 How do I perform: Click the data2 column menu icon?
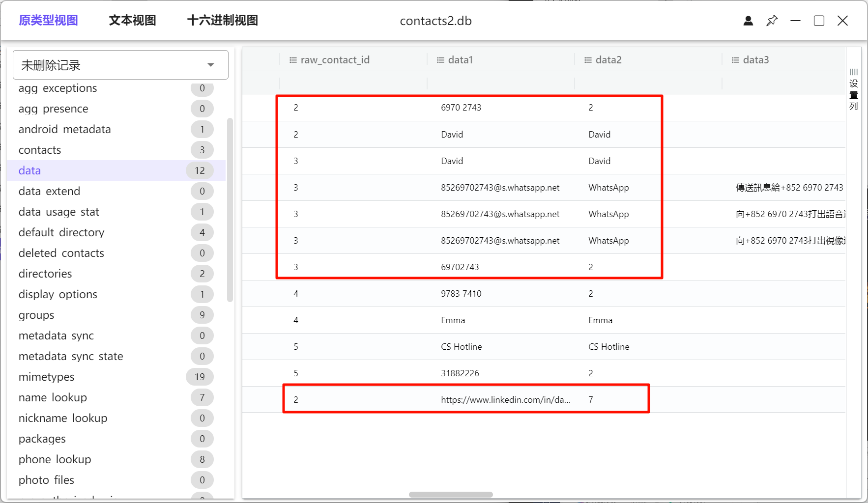point(588,60)
